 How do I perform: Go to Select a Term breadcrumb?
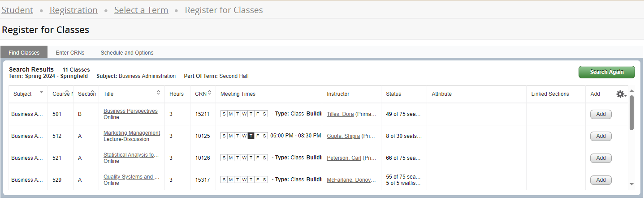pos(141,10)
